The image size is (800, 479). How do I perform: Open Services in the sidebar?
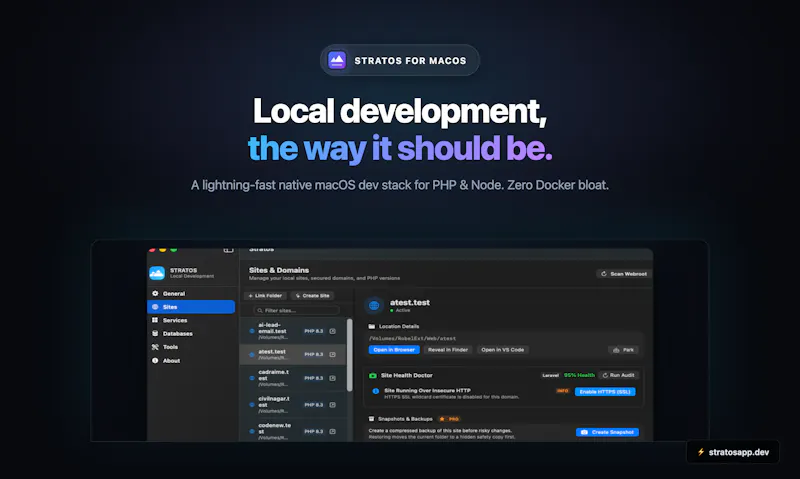tap(191, 320)
